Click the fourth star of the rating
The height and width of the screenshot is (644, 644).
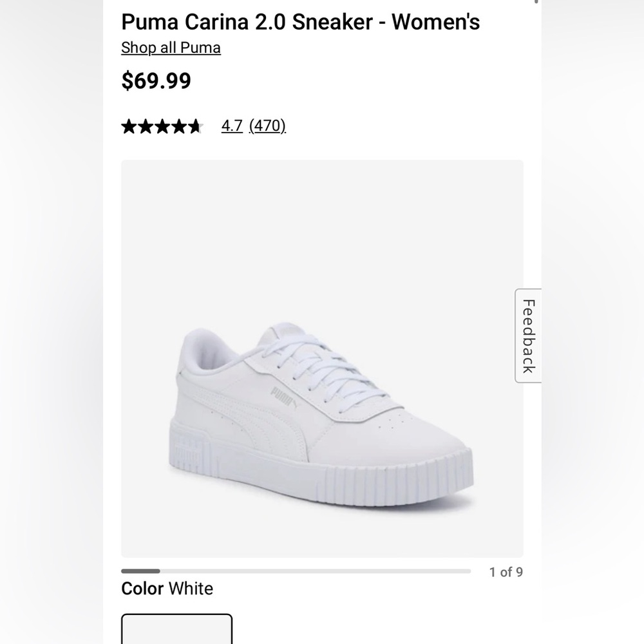(x=179, y=126)
